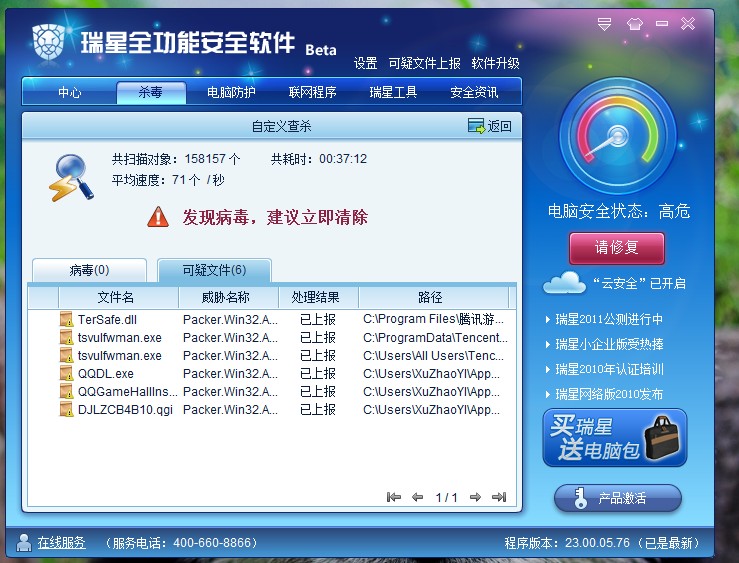Go to next page arrow

pos(476,497)
